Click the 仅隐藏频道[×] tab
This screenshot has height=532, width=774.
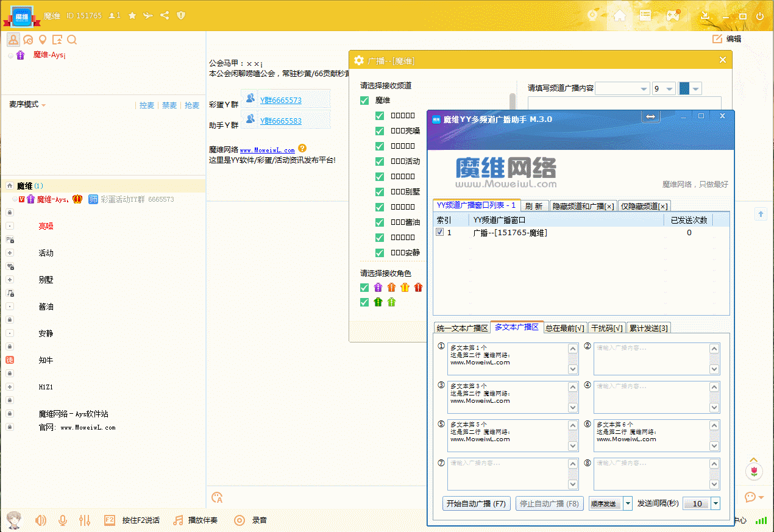[645, 206]
